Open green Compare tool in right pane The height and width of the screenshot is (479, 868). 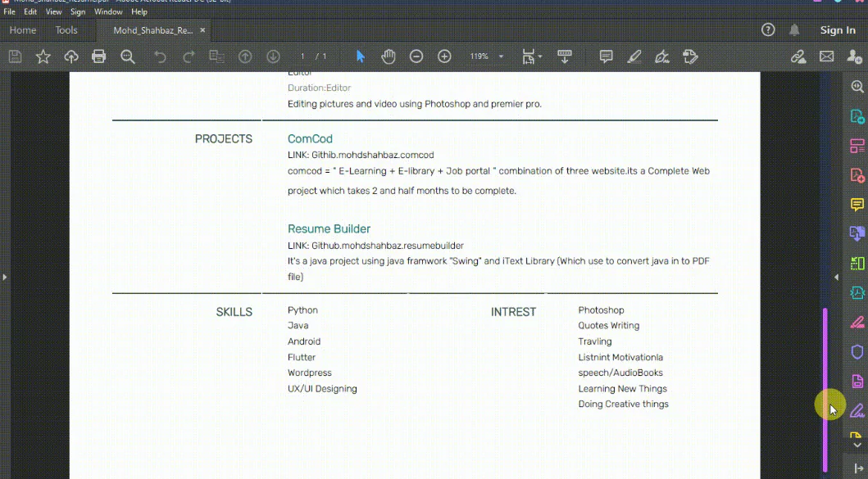click(857, 264)
